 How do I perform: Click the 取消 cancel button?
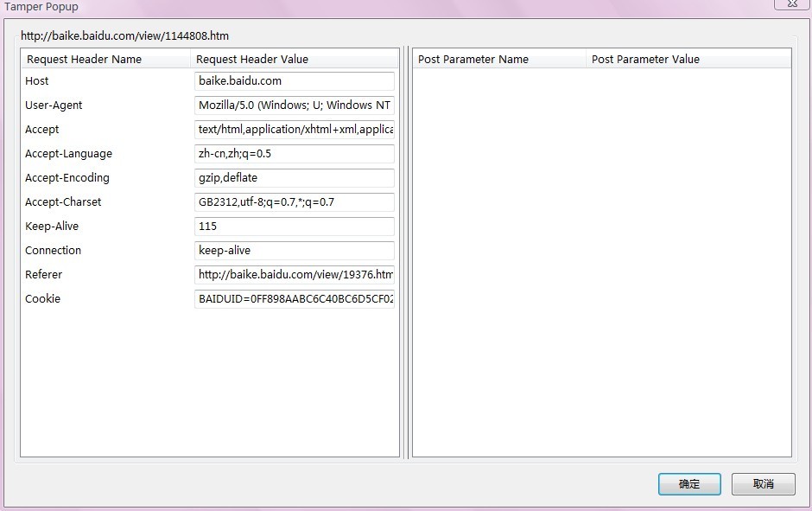[x=764, y=484]
